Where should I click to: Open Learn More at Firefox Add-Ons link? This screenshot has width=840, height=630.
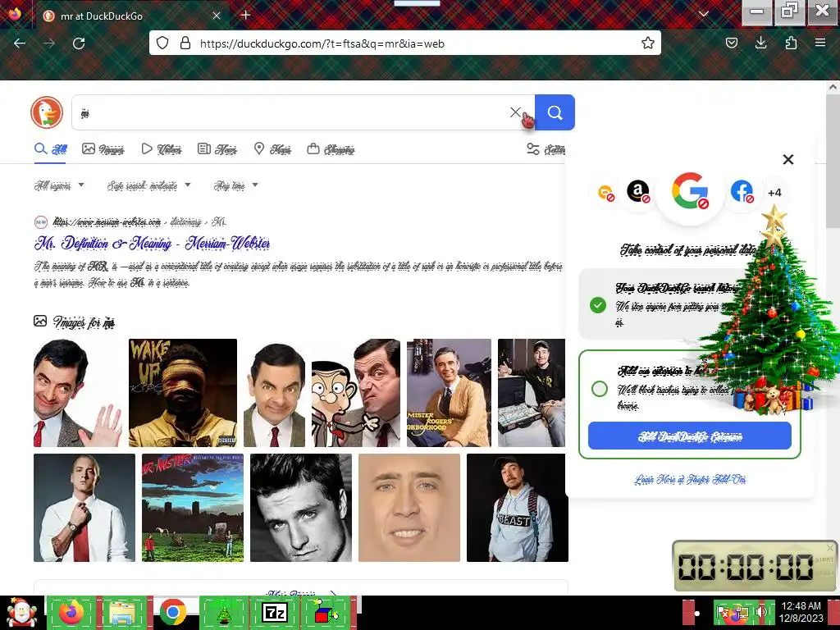pos(690,479)
